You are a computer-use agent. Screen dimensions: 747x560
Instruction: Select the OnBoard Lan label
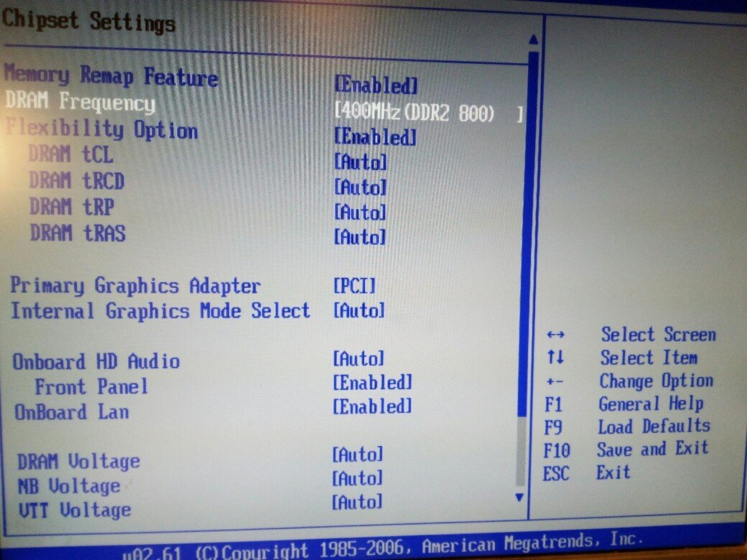point(72,412)
